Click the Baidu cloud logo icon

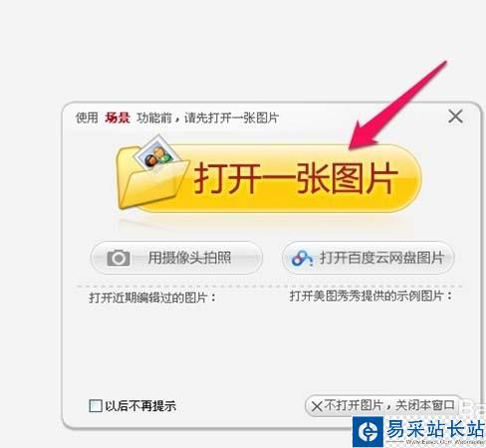click(302, 258)
